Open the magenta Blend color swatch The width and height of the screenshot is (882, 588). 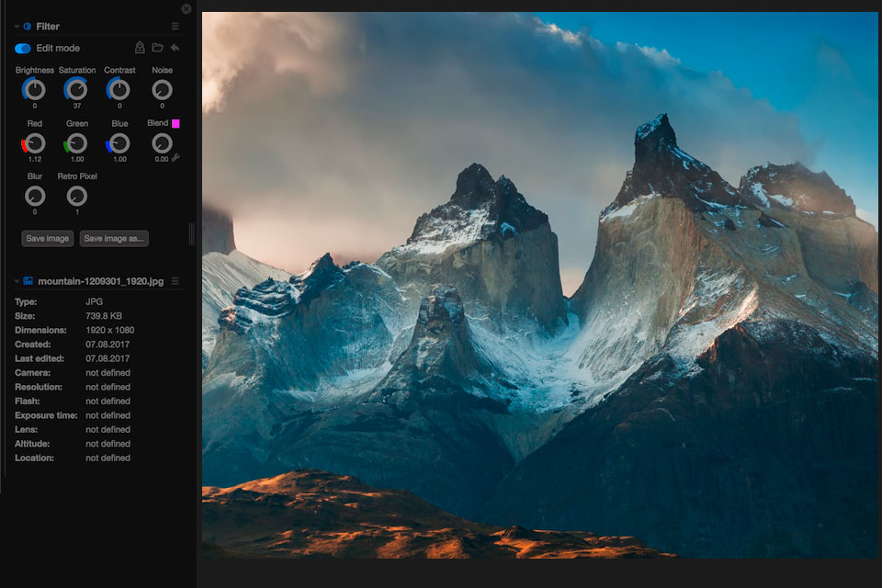(175, 123)
